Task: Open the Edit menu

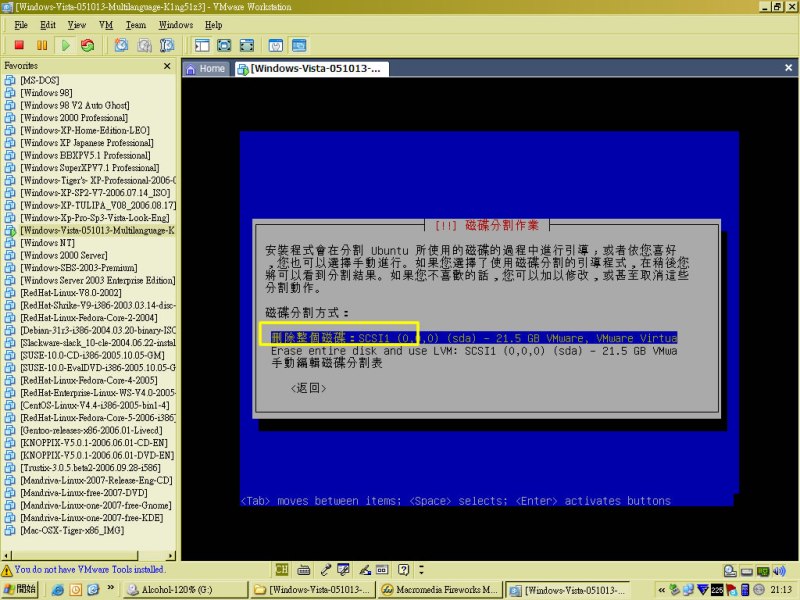Action: coord(48,25)
